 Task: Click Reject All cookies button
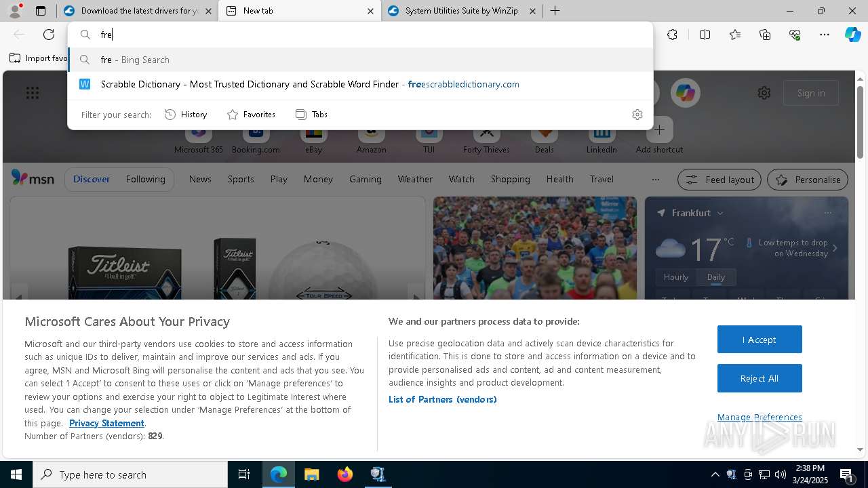pos(759,378)
